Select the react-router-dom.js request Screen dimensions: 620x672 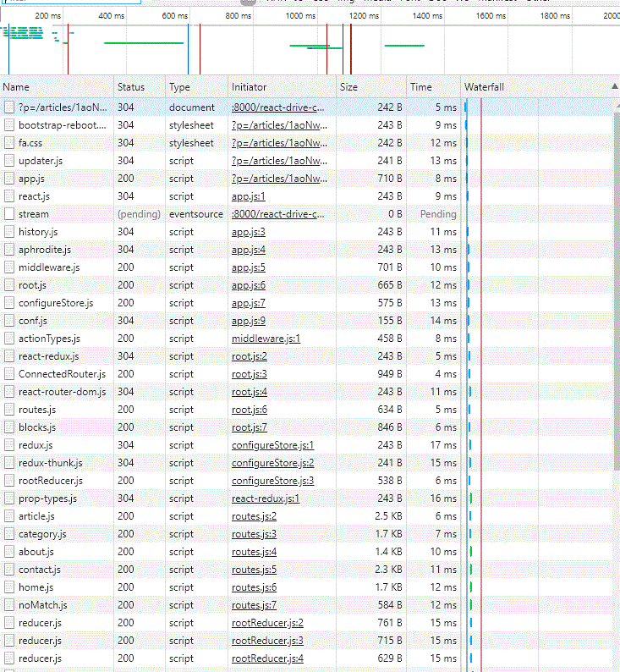pyautogui.click(x=306, y=392)
